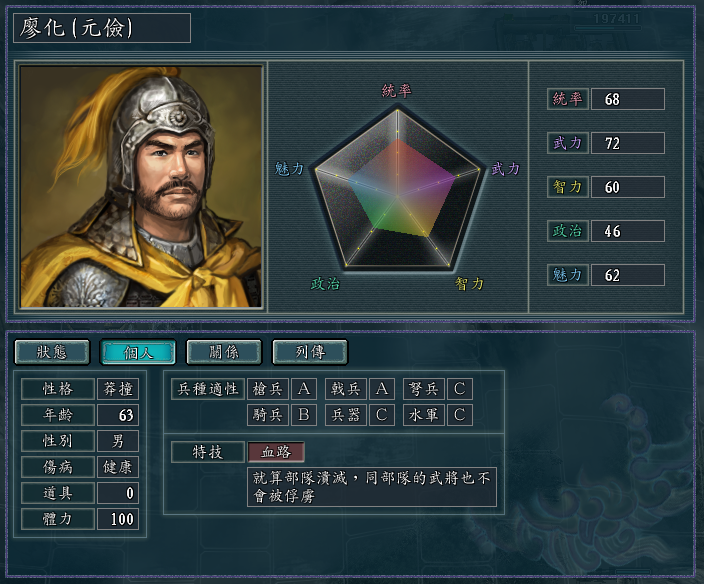Viewport: 704px width, 584px height.
Task: Click the 武力 stat label box
Action: click(x=568, y=143)
